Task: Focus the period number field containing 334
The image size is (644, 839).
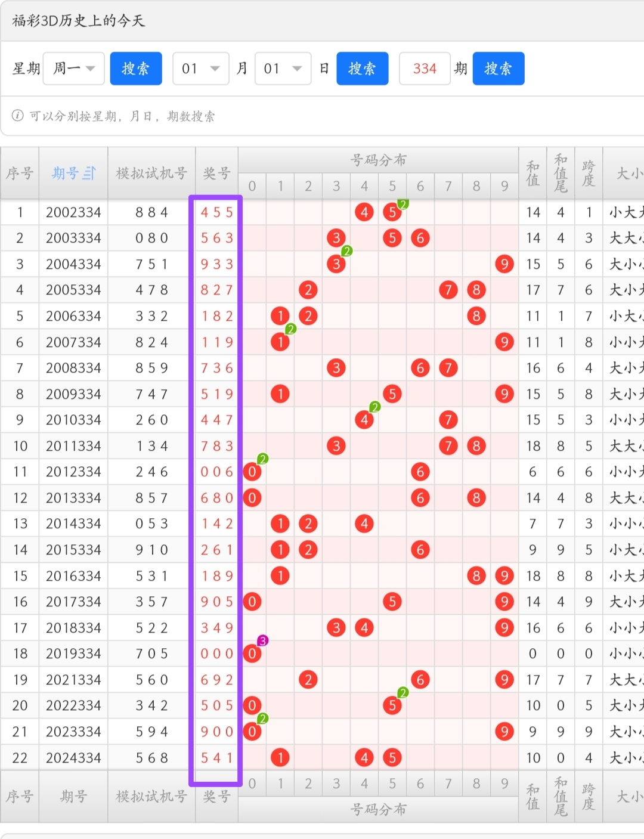Action: click(x=425, y=69)
